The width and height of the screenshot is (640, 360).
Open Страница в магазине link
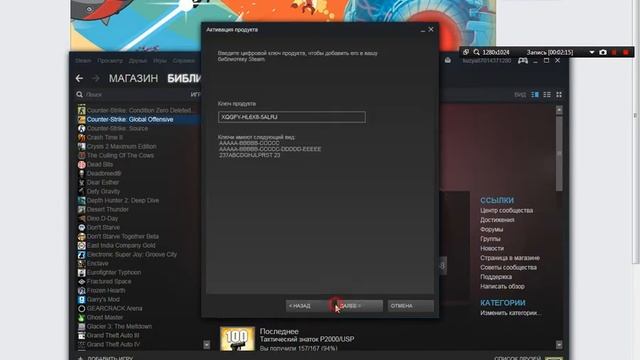tap(510, 258)
